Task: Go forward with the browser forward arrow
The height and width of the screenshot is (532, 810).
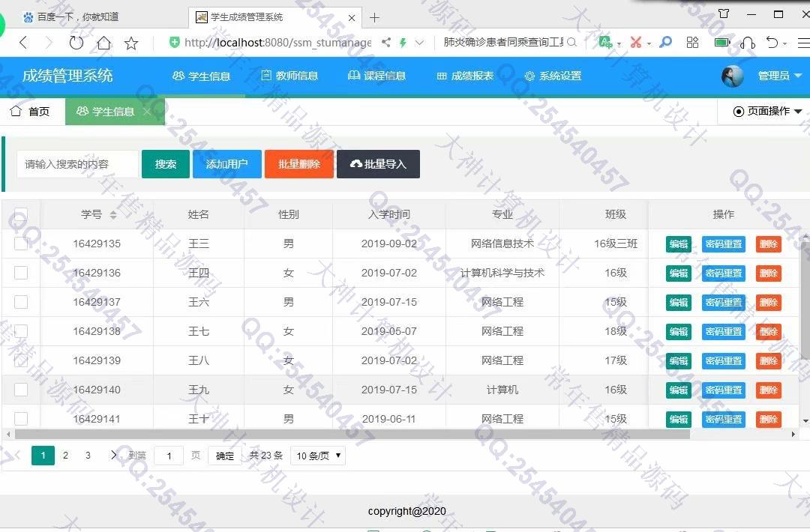Action: [49, 42]
